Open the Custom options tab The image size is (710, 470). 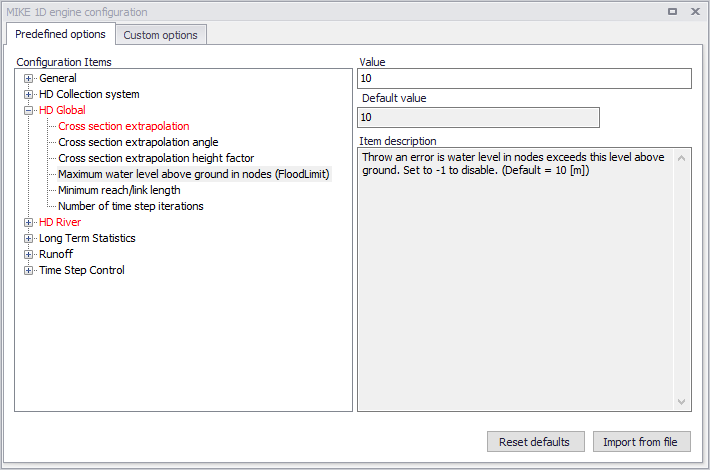click(x=161, y=35)
